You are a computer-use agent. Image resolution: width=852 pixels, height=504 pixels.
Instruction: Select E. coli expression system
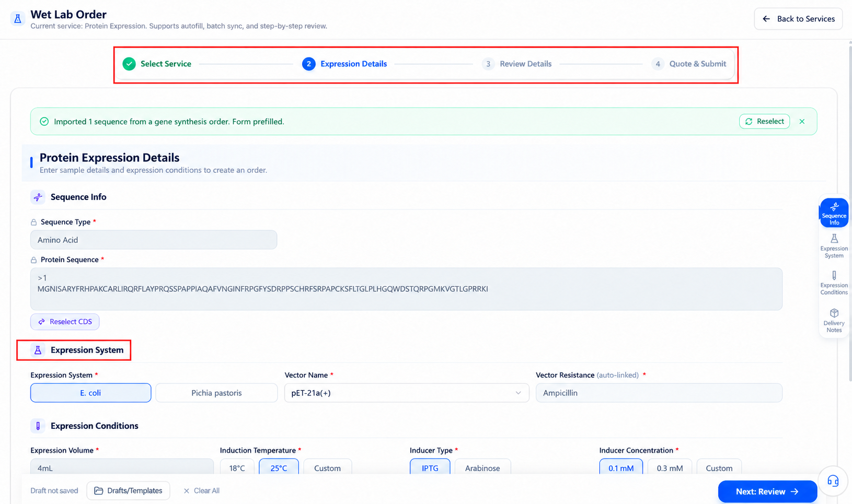coord(90,393)
